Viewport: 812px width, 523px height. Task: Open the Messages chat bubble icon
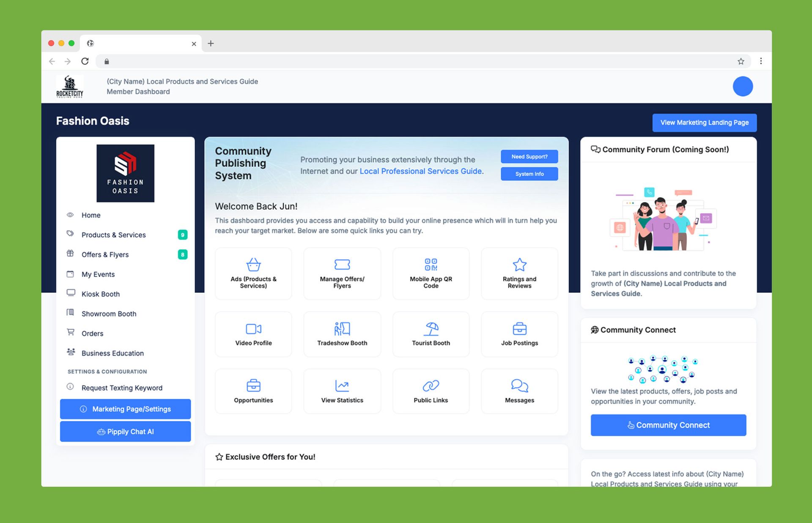tap(519, 386)
